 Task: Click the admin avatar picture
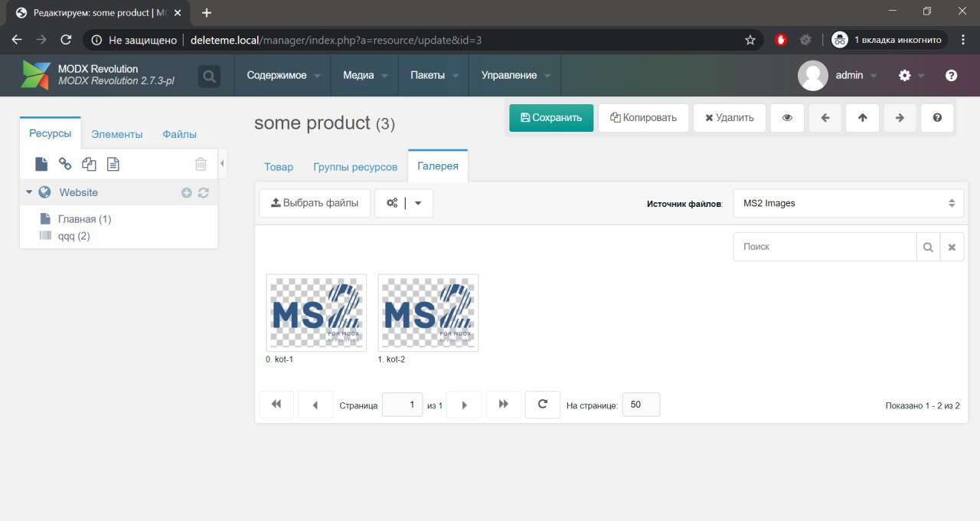(813, 75)
